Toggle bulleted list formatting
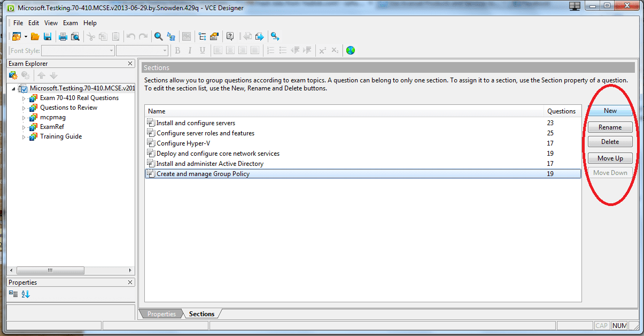Viewport: 644px width, 336px height. click(x=283, y=50)
